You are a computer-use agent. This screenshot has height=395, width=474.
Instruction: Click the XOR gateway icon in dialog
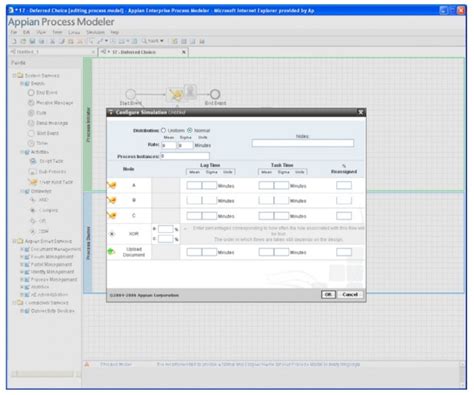(112, 234)
